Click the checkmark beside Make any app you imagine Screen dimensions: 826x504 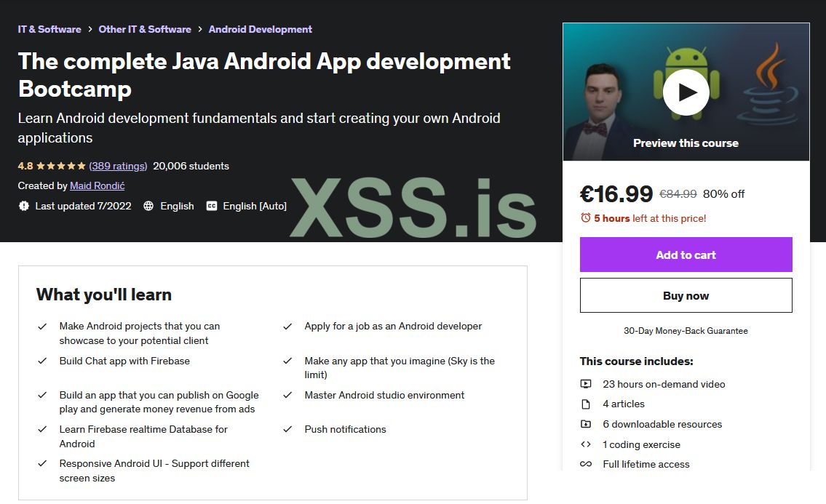[x=287, y=361]
